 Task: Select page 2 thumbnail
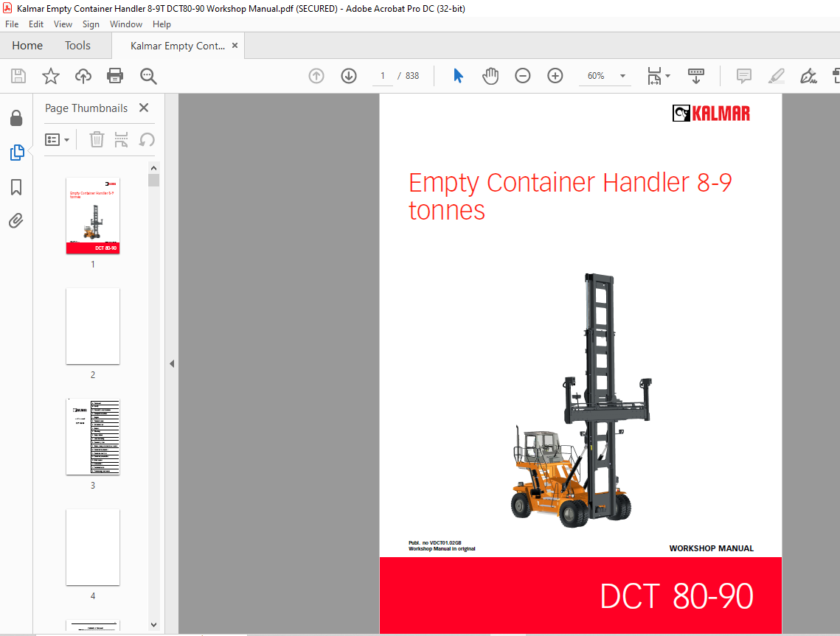pos(93,326)
